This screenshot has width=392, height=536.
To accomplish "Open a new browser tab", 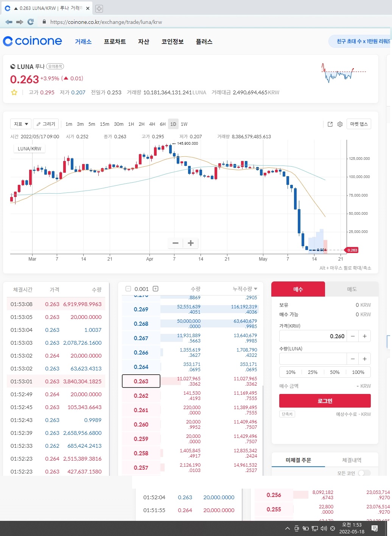I will click(x=99, y=8).
